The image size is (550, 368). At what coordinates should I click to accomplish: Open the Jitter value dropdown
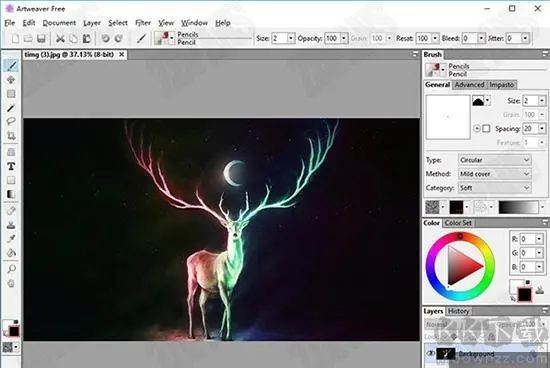tap(525, 38)
